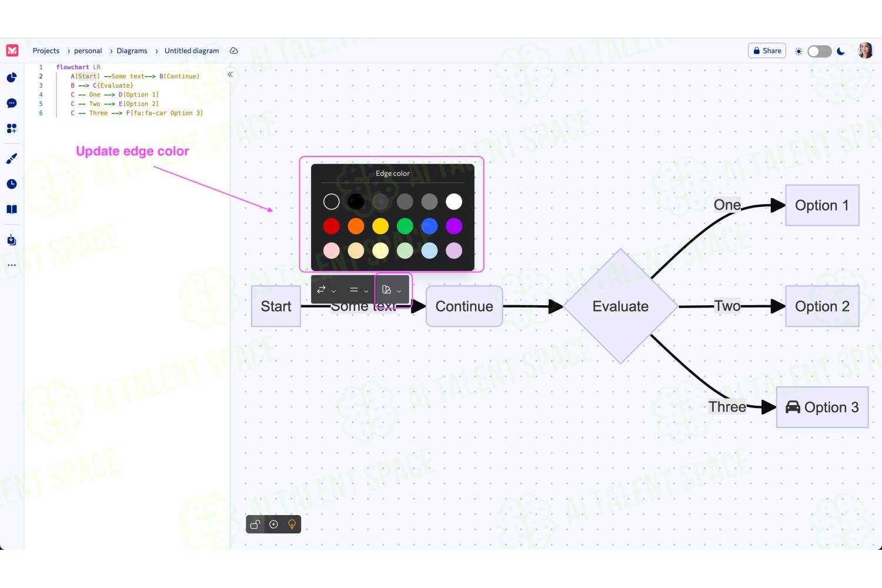Click the cloud sync status icon
882x588 pixels.
(233, 51)
